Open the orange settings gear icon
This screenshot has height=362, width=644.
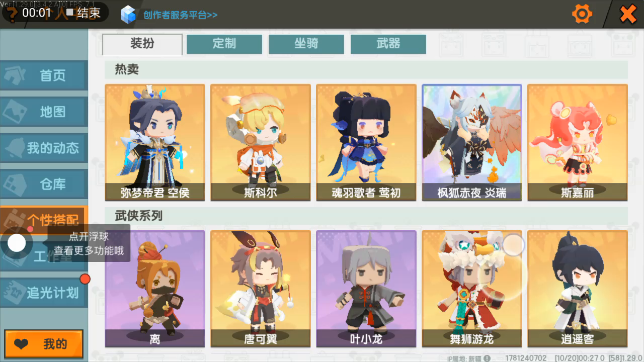pyautogui.click(x=582, y=14)
